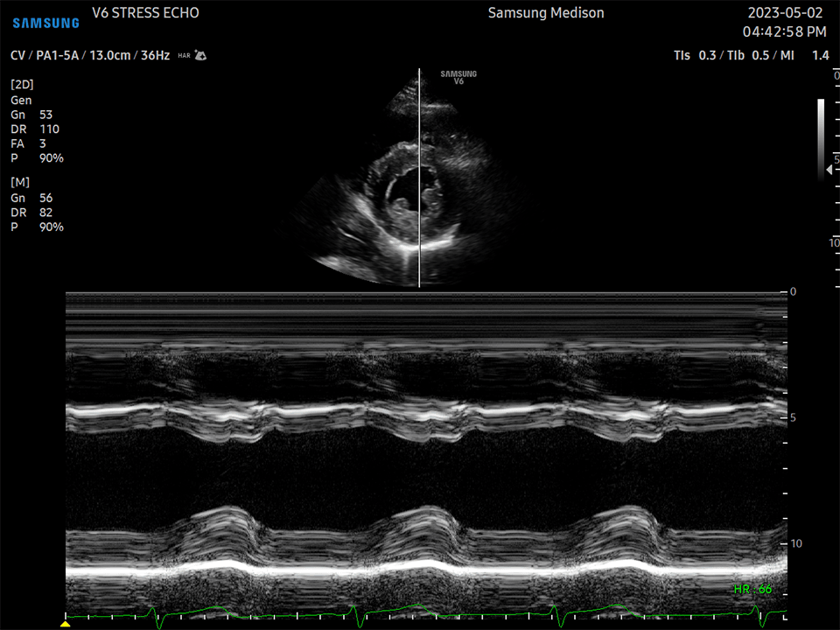The height and width of the screenshot is (630, 840).
Task: Click the M-mode gain value 56
Action: pos(45,198)
